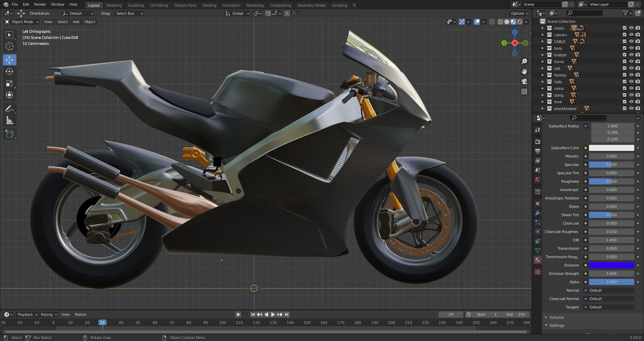Open the Drag Select Box dropdown
The height and width of the screenshot is (341, 644).
pos(129,13)
